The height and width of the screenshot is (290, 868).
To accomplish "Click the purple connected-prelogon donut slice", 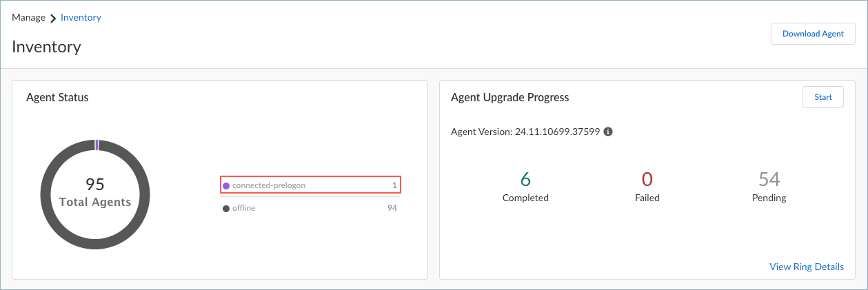I will (97, 145).
